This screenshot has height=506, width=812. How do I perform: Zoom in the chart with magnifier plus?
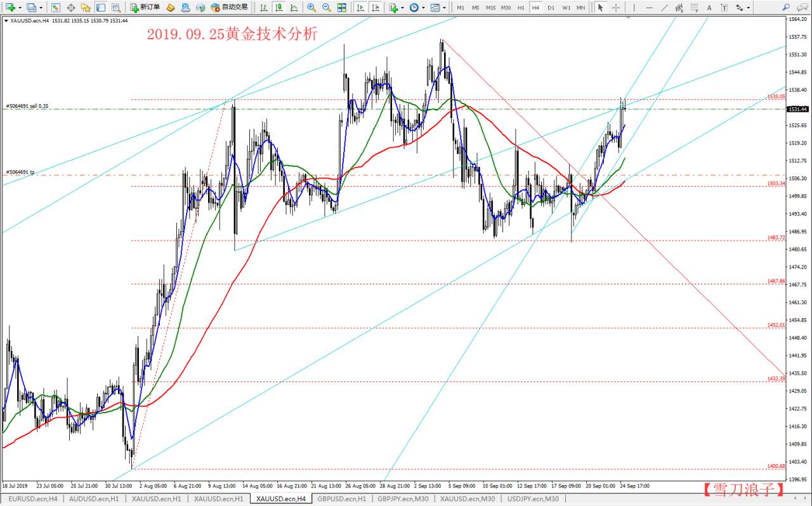click(311, 8)
